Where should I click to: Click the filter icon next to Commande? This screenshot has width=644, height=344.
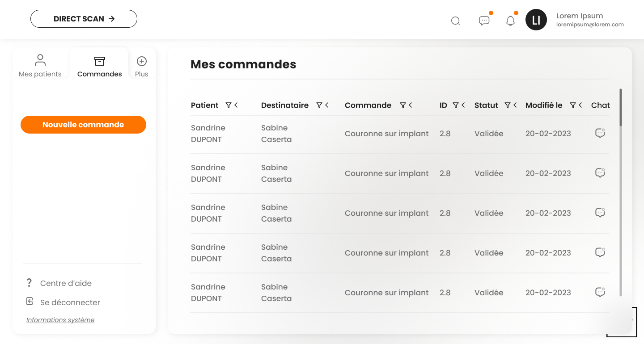click(403, 105)
